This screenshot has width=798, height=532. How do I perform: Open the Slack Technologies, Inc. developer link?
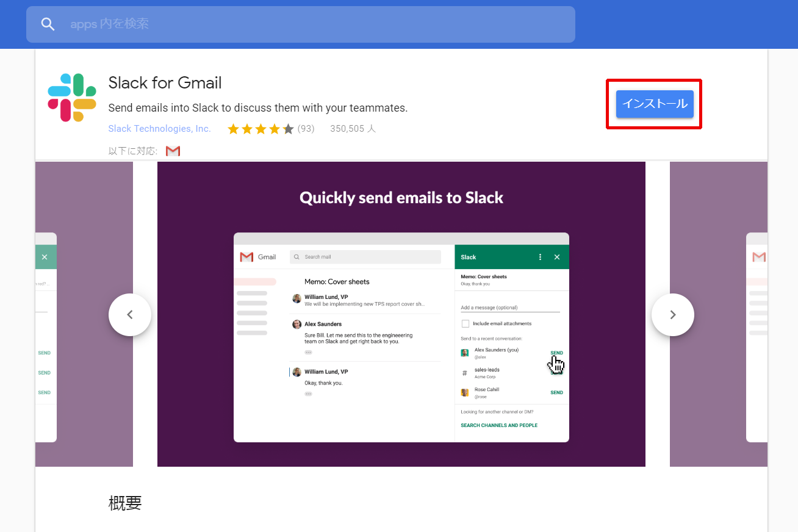click(x=159, y=129)
